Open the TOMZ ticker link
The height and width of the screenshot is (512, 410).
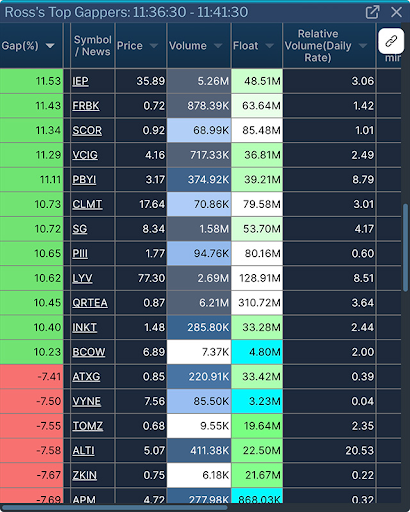coord(88,426)
